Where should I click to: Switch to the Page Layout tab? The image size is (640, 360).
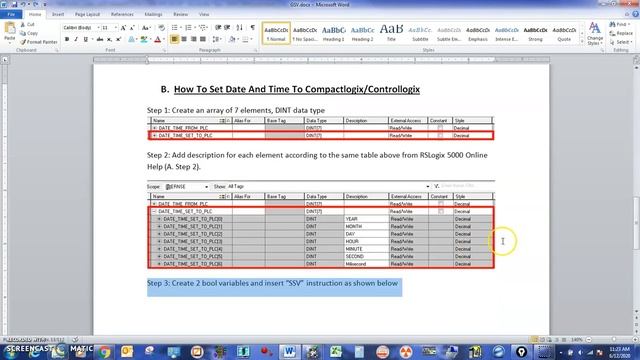coord(87,14)
